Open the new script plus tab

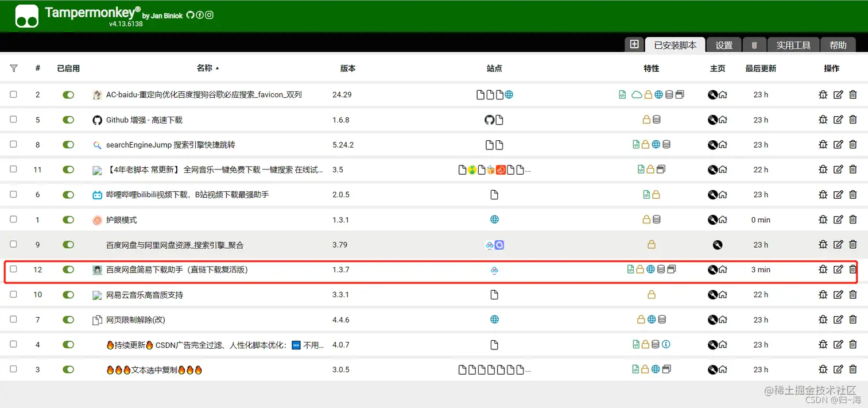point(634,44)
